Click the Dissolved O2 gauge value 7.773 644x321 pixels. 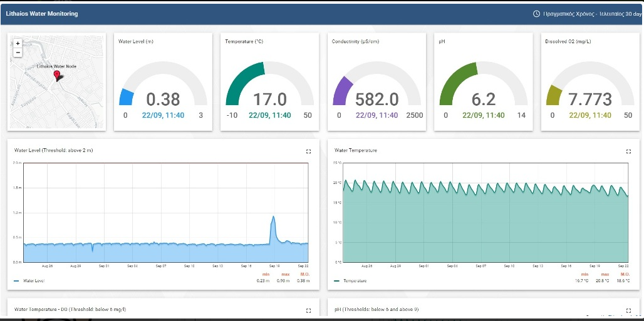[589, 99]
